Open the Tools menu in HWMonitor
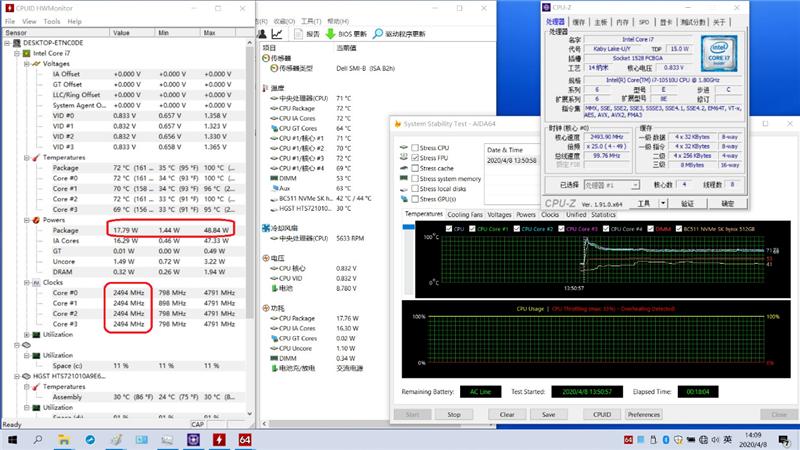800x450 pixels. point(51,21)
